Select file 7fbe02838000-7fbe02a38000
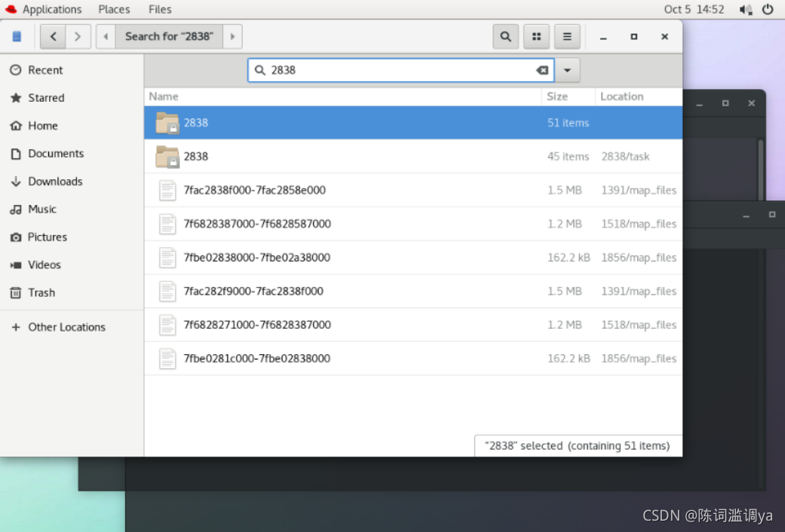This screenshot has width=785, height=532. [x=413, y=257]
